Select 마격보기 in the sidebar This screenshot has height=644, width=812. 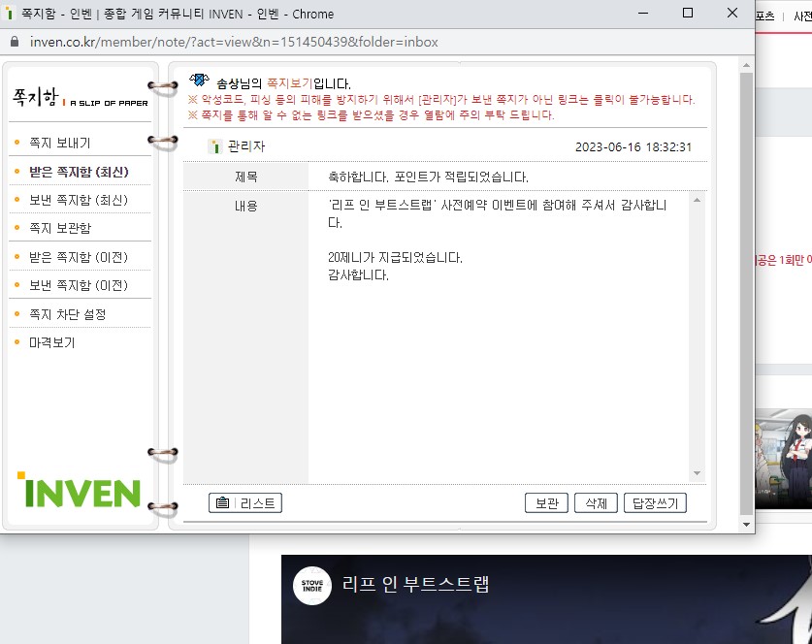[51, 342]
